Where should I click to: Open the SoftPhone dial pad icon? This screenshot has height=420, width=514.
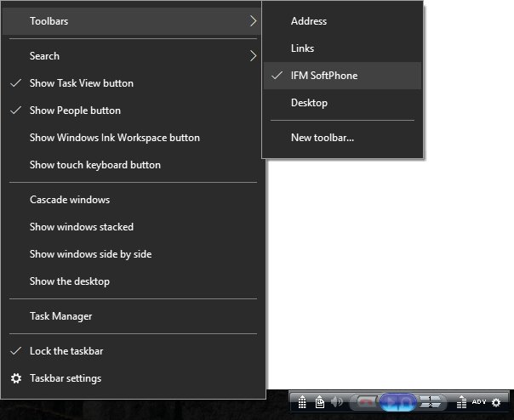click(302, 402)
